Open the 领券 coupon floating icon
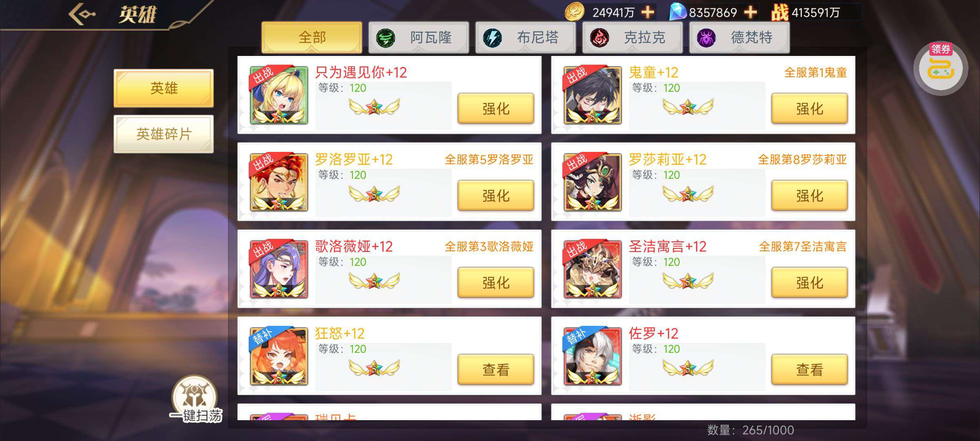This screenshot has height=441, width=980. 941,68
